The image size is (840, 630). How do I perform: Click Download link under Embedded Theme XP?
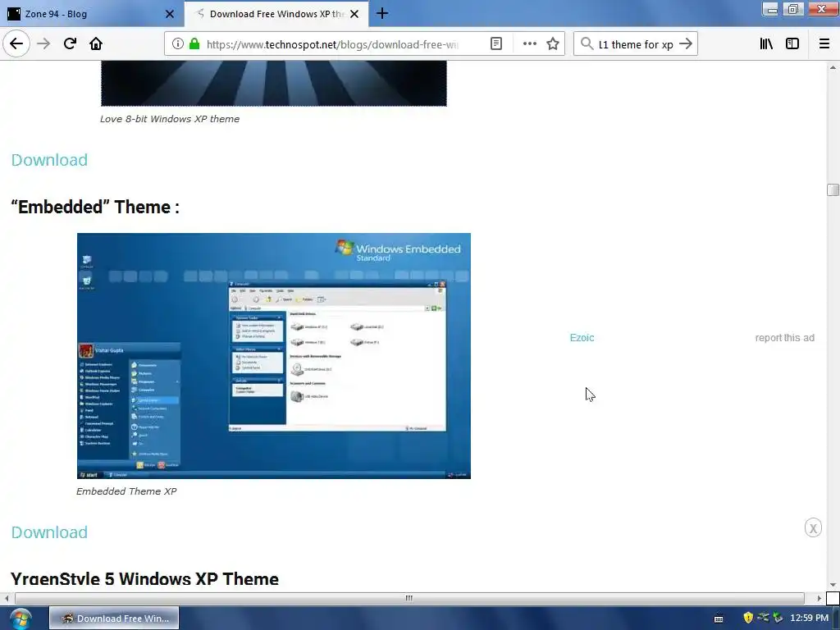click(x=49, y=532)
